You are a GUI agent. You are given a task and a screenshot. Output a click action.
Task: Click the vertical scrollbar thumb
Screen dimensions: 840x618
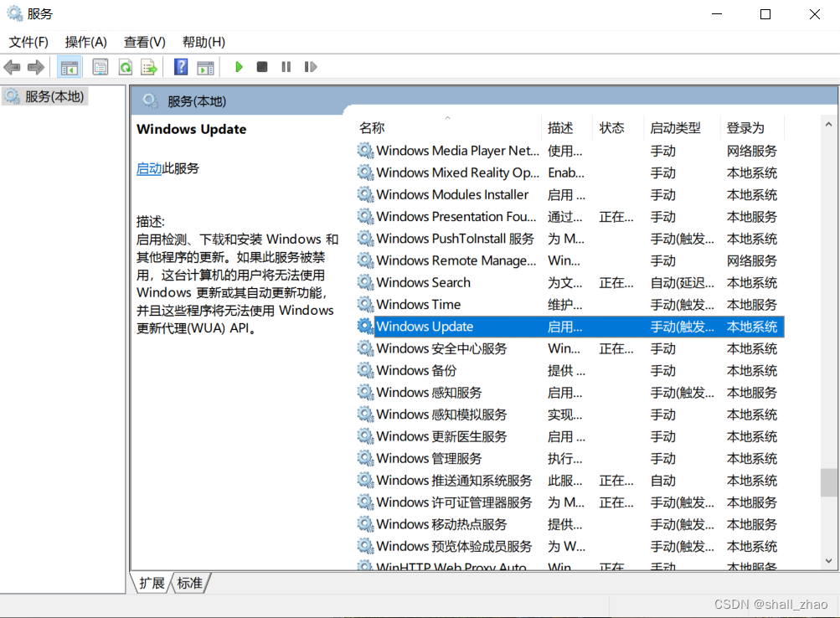coord(828,482)
